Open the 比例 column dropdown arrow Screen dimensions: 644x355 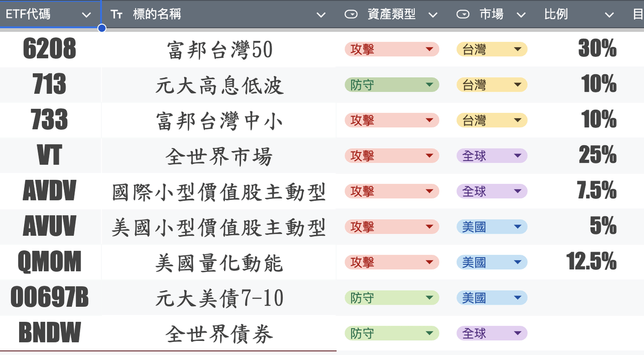609,15
